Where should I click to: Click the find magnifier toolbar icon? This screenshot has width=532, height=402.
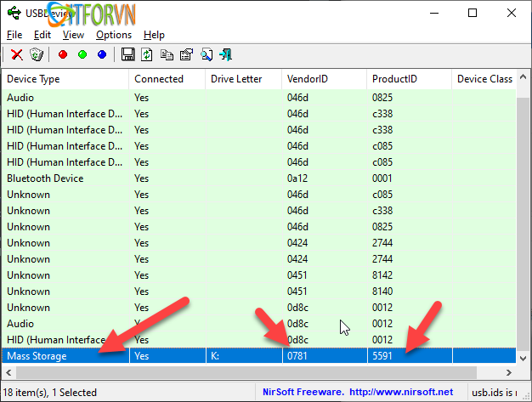click(x=206, y=54)
